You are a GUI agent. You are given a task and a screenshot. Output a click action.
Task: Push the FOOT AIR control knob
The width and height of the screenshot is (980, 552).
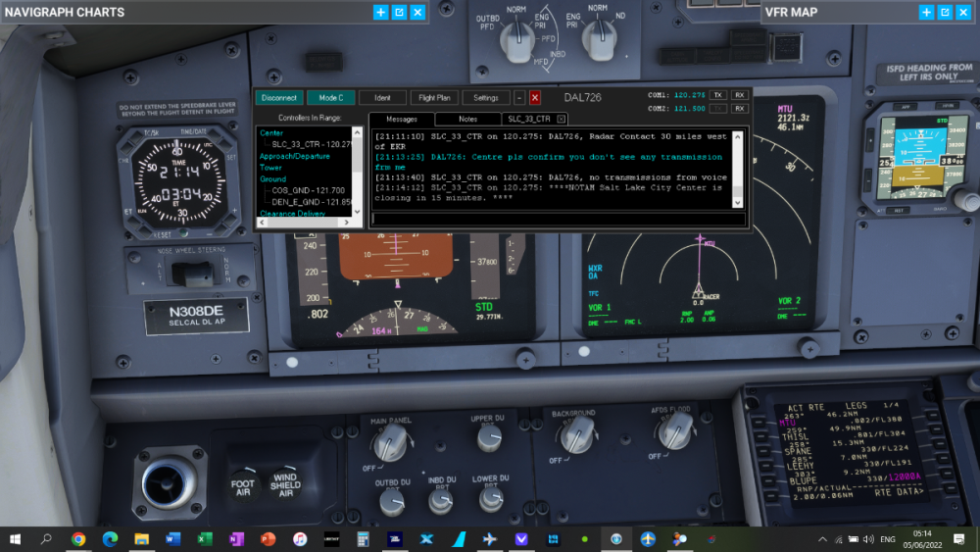click(x=243, y=486)
